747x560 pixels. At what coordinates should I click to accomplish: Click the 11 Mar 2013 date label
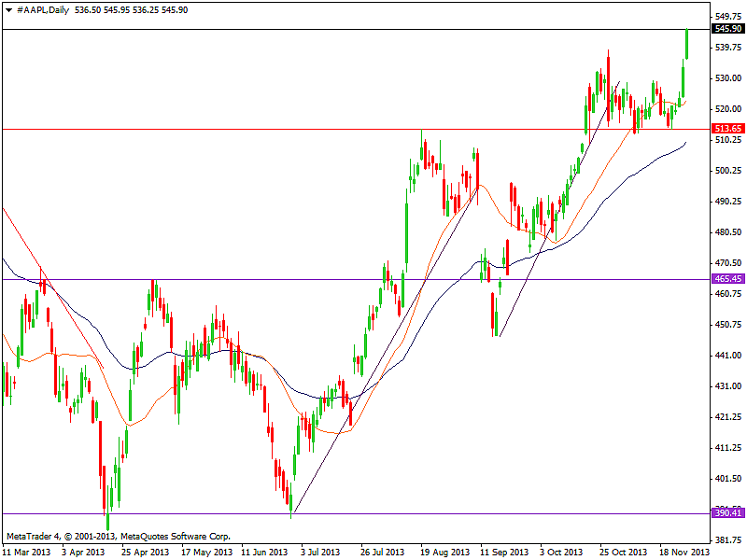click(x=27, y=552)
